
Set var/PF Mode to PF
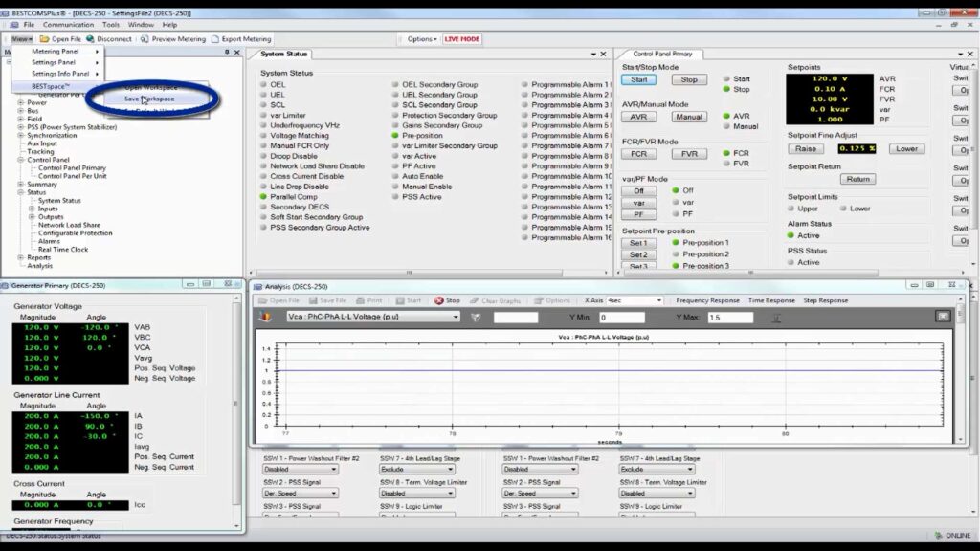[x=638, y=215]
